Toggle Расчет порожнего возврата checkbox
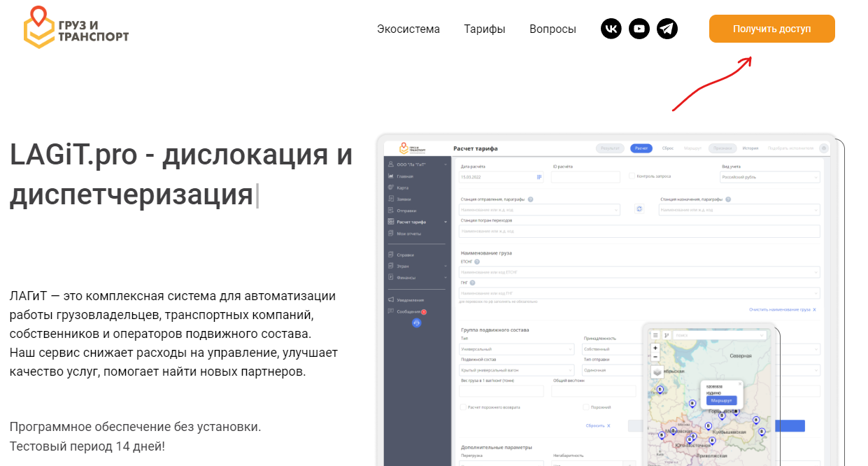The width and height of the screenshot is (868, 466). 463,407
